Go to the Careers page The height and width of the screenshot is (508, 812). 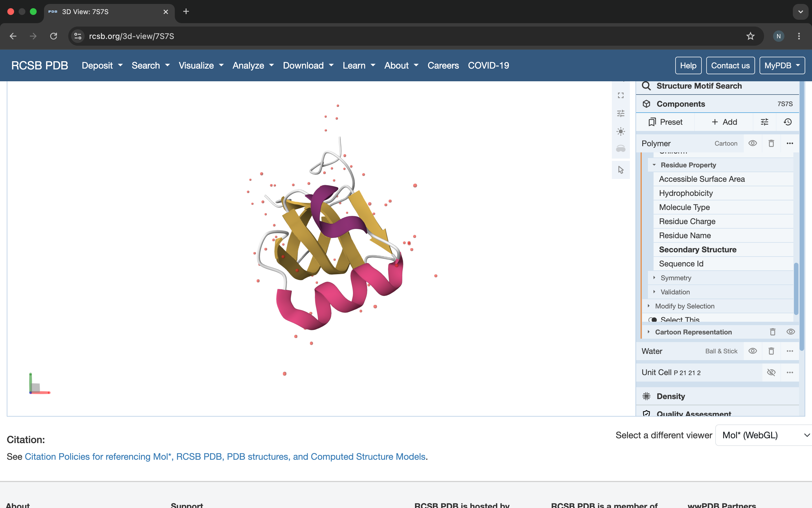(443, 65)
